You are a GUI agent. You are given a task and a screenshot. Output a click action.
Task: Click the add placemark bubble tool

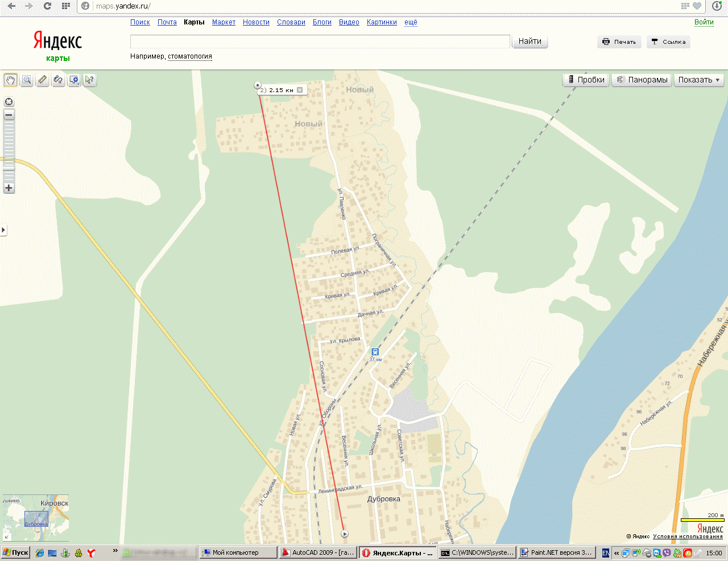click(x=74, y=80)
